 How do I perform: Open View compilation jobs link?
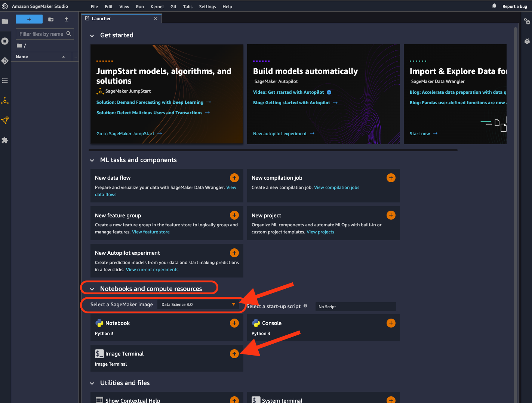(336, 187)
